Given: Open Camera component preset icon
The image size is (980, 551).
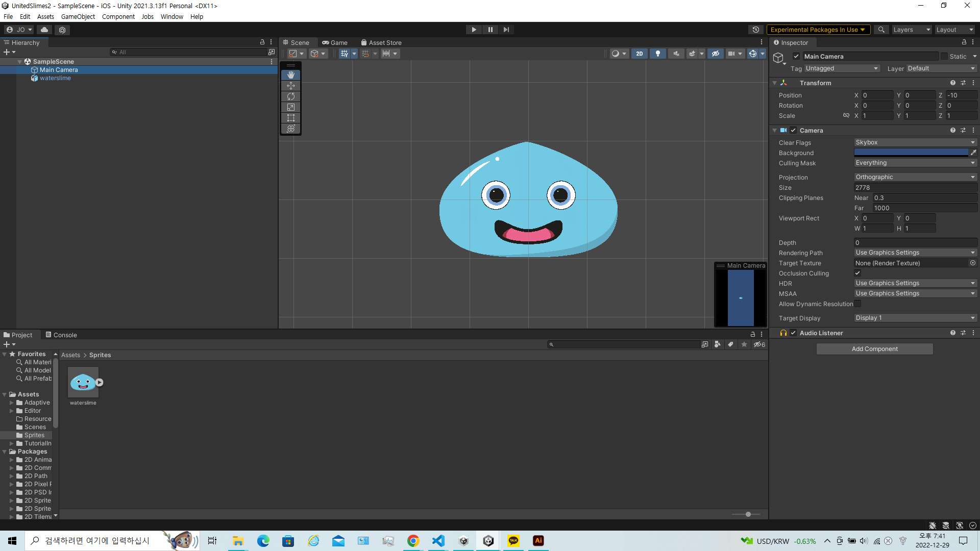Looking at the screenshot, I should point(963,130).
